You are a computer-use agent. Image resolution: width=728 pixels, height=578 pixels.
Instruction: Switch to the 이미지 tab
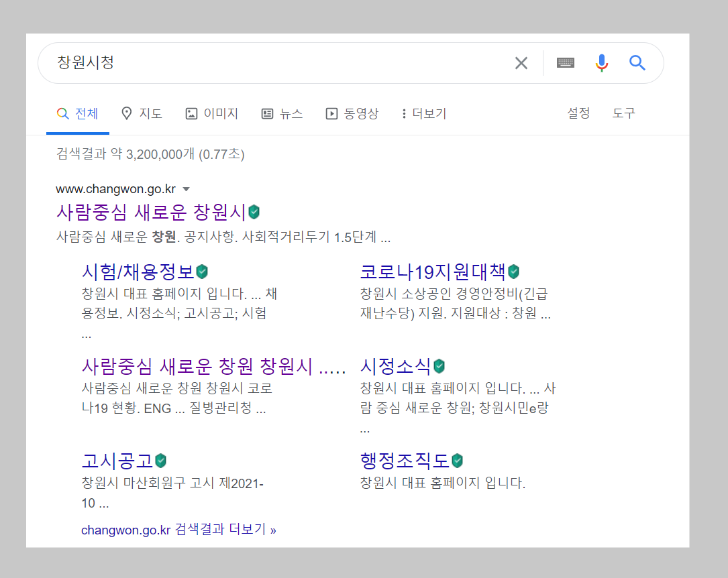[x=212, y=113]
